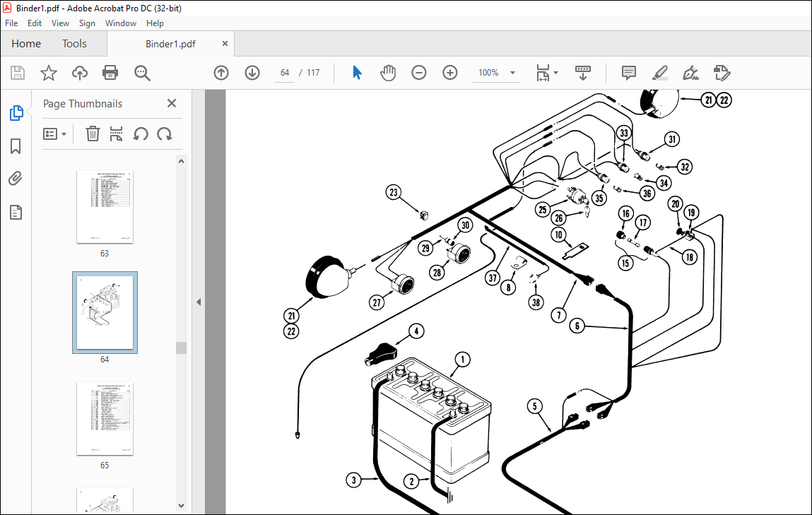Select the Highlight text tool
Screen dimensions: 812x515
pyautogui.click(x=660, y=73)
